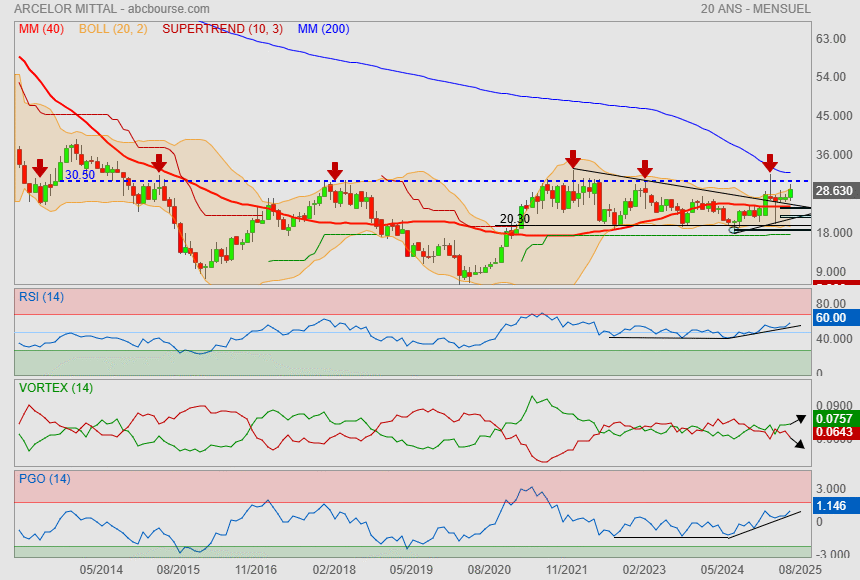Viewport: 860px width, 580px height.
Task: Click the 45.000 price axis label
Action: click(834, 116)
